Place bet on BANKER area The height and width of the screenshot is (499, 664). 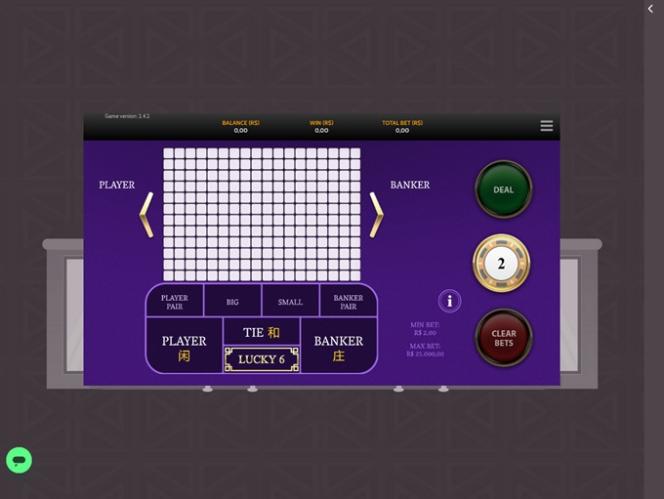click(338, 347)
